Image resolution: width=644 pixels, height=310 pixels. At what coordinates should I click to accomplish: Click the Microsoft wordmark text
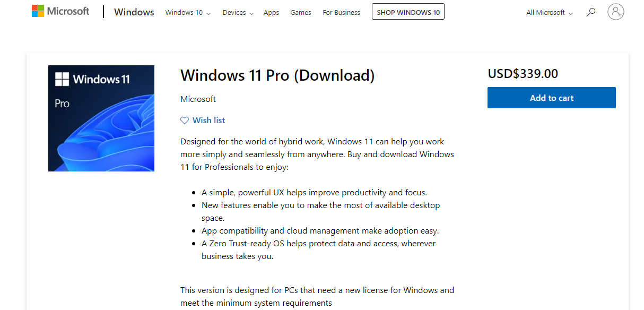68,11
